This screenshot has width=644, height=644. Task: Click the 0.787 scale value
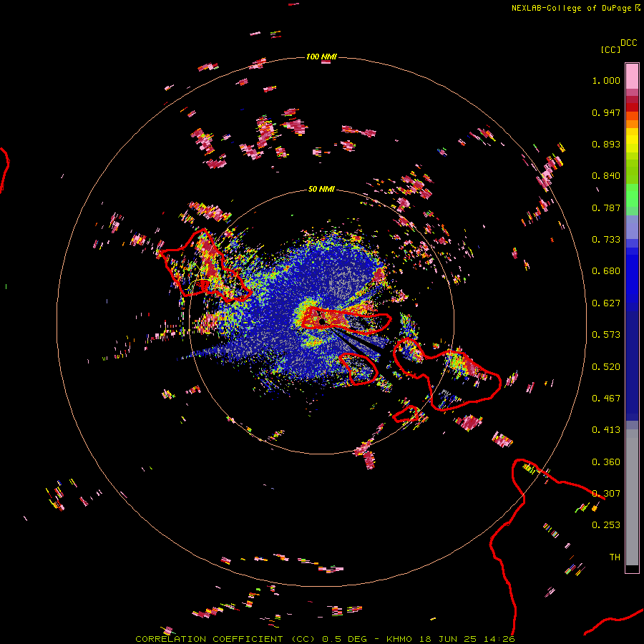coord(606,208)
